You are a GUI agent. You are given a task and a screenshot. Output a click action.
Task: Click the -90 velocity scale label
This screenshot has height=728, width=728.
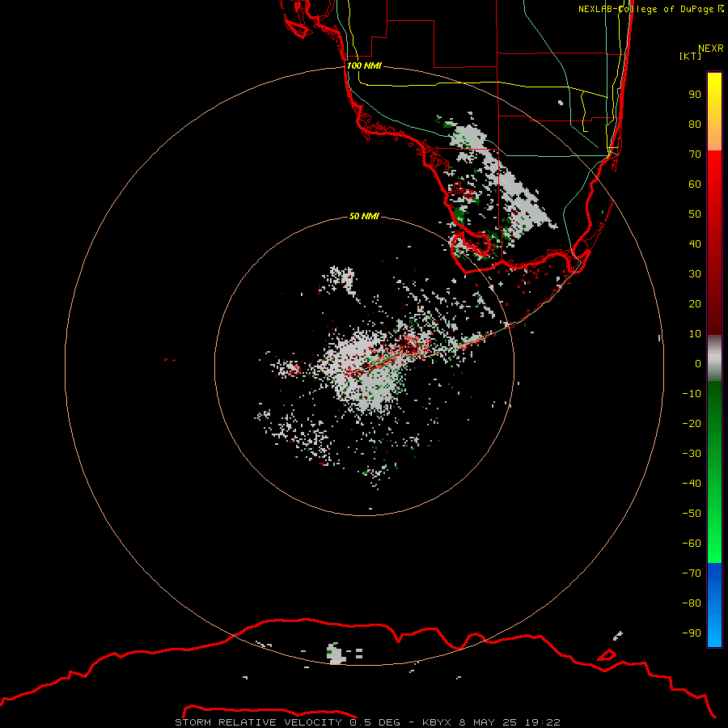692,633
